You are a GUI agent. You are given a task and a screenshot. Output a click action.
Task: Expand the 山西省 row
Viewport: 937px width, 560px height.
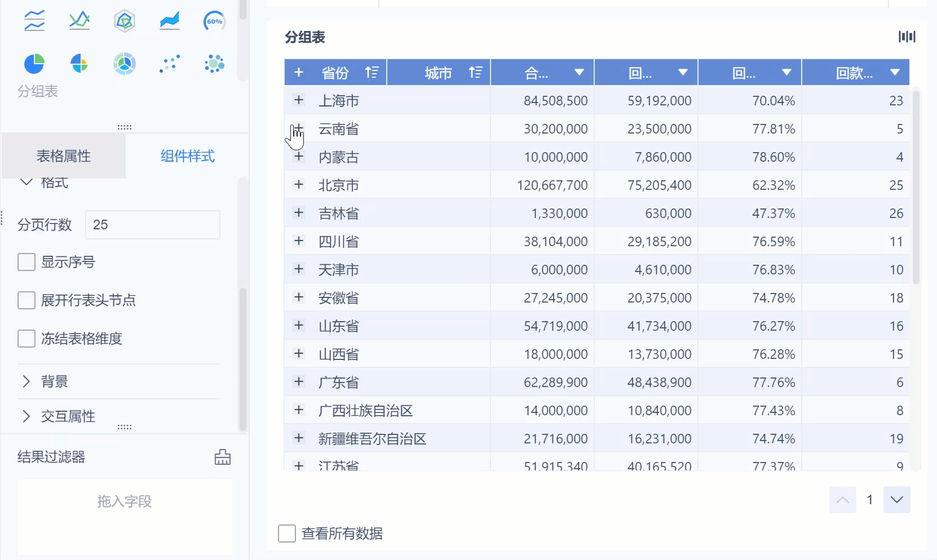tap(299, 354)
